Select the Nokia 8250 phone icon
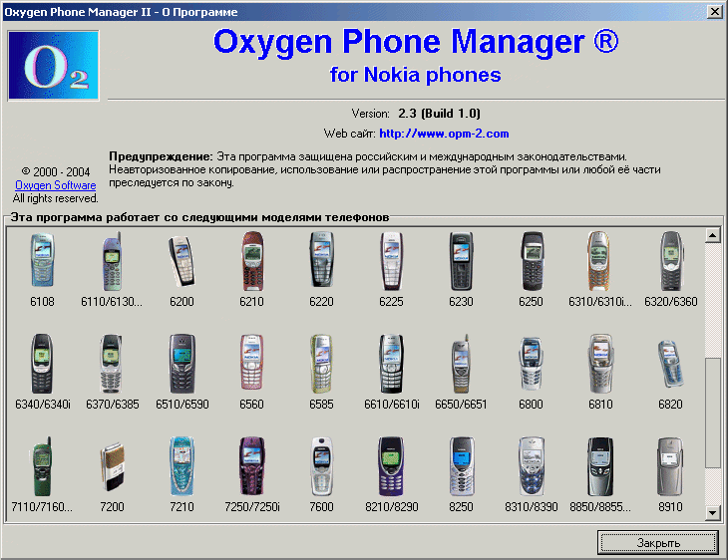 click(x=462, y=466)
